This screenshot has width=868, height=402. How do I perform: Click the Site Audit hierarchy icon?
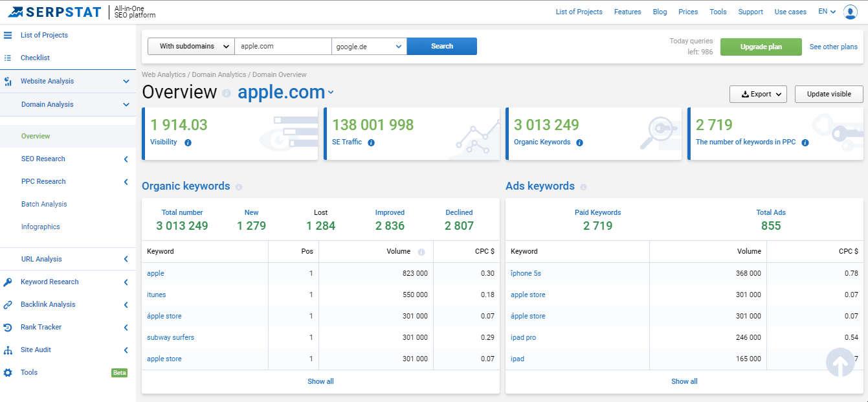(8, 350)
